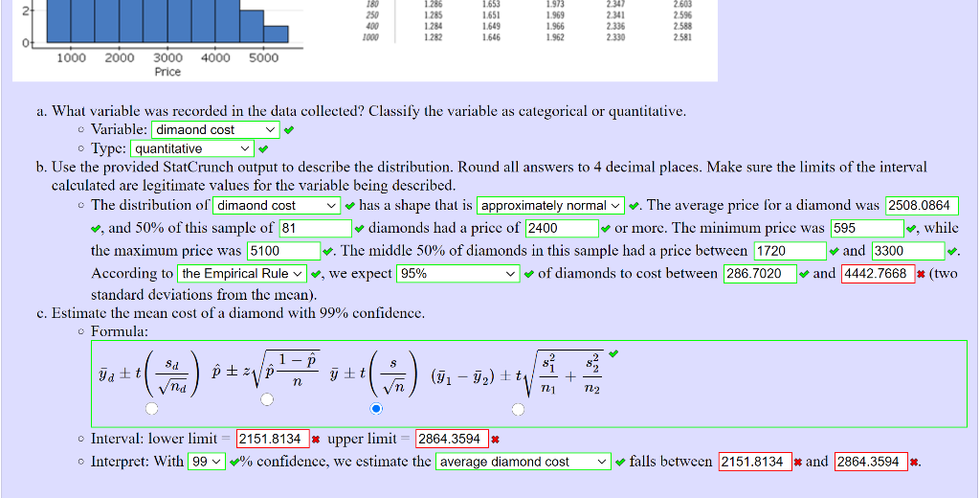Open the 99 confidence level dropdown
The image size is (980, 498).
[207, 462]
